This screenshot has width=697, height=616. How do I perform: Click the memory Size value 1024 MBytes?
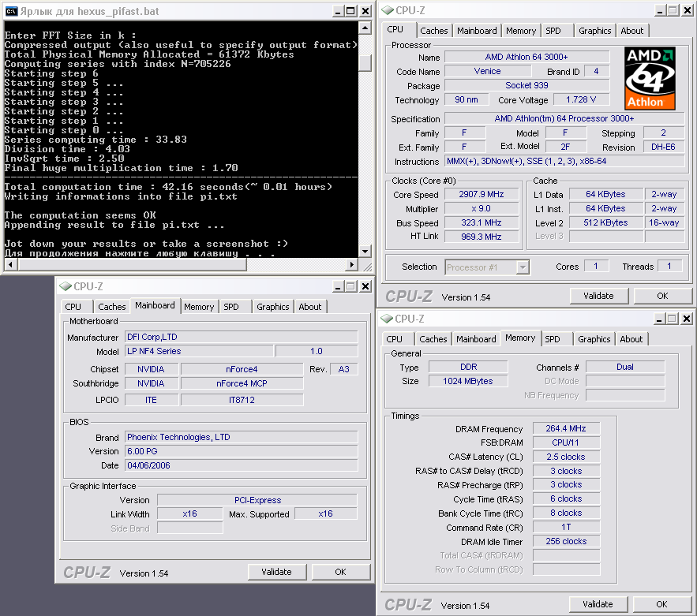click(468, 381)
